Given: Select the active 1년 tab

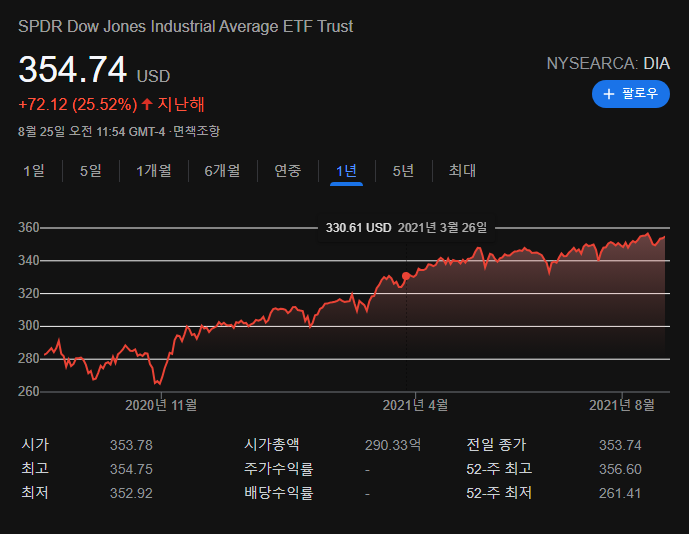Looking at the screenshot, I should (x=346, y=171).
